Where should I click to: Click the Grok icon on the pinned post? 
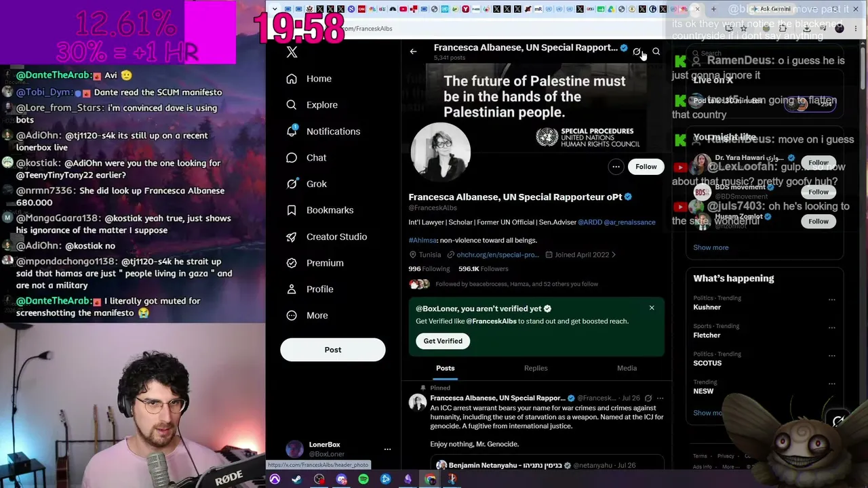coord(648,399)
